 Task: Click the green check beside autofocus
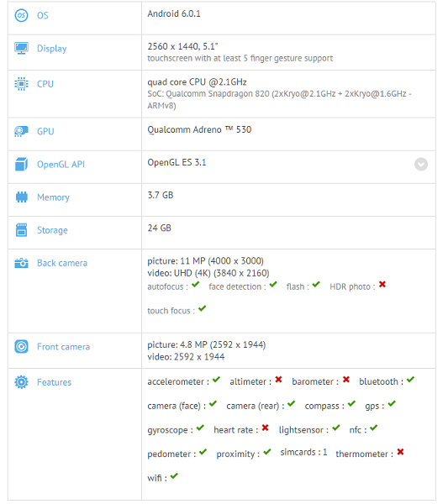[195, 284]
